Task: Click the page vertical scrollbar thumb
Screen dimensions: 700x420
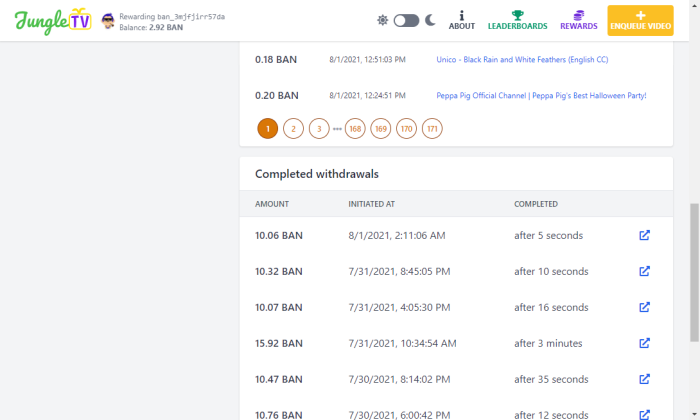Action: pyautogui.click(x=694, y=272)
